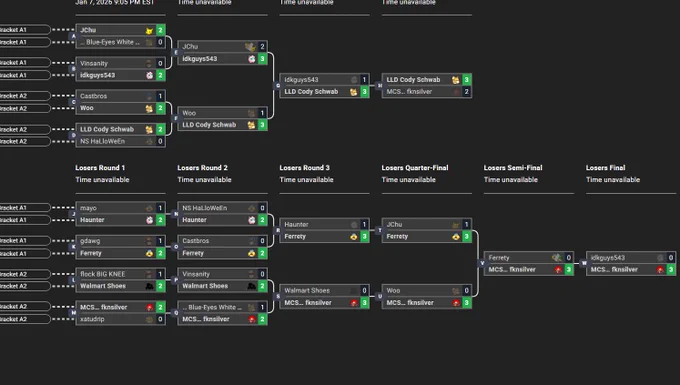Screen dimensions: 680x385
Task: Click Ferrety's character icon in match O
Action: [252, 253]
